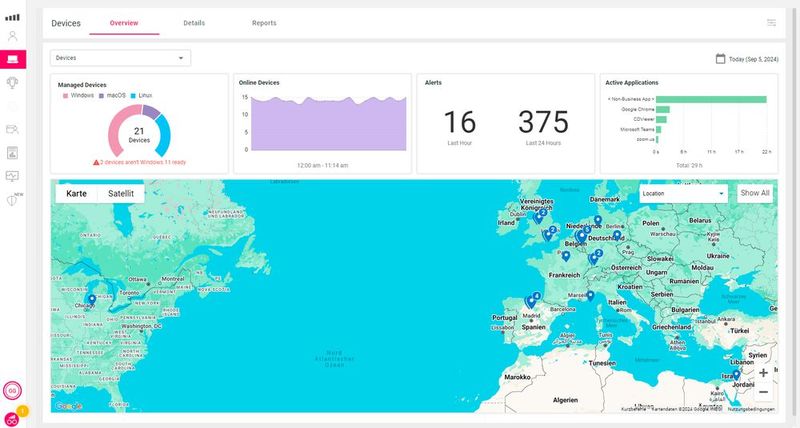Click the map pin in Israel
Image resolution: width=800 pixels, height=428 pixels.
pos(736,375)
